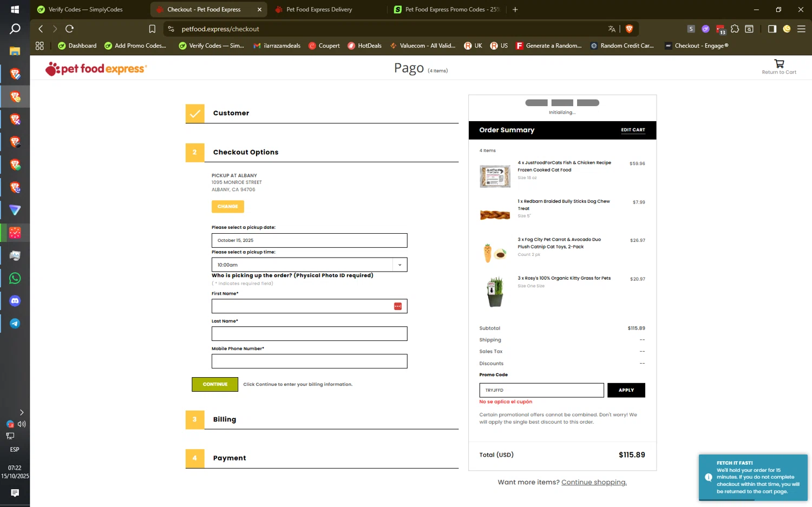Show hidden system tray icons chevron

point(22,412)
